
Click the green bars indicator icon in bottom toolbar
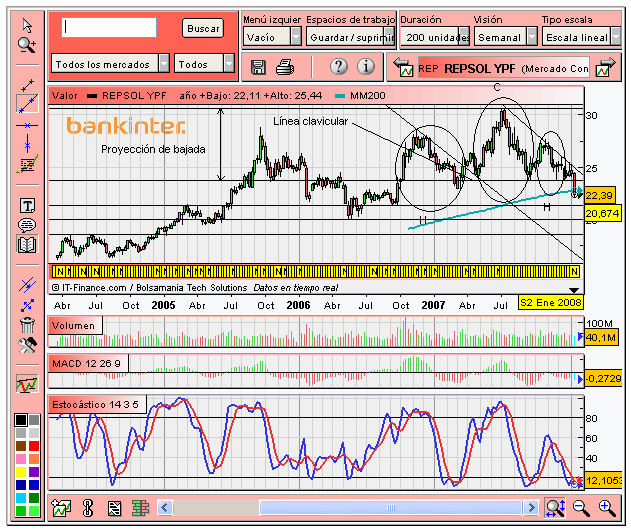point(140,508)
